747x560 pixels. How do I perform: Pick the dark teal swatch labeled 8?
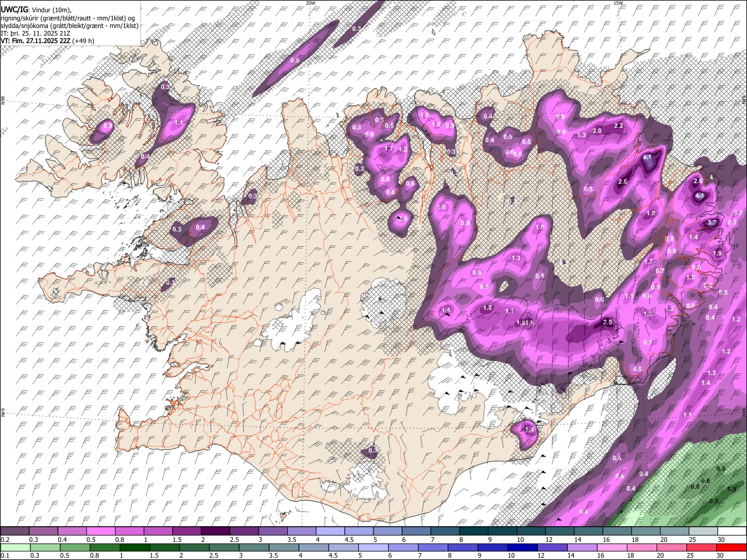point(473,531)
